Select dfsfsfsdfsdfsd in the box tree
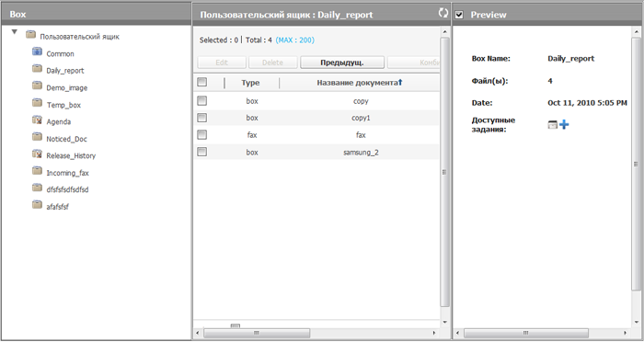Image resolution: width=644 pixels, height=342 pixels. click(x=67, y=189)
